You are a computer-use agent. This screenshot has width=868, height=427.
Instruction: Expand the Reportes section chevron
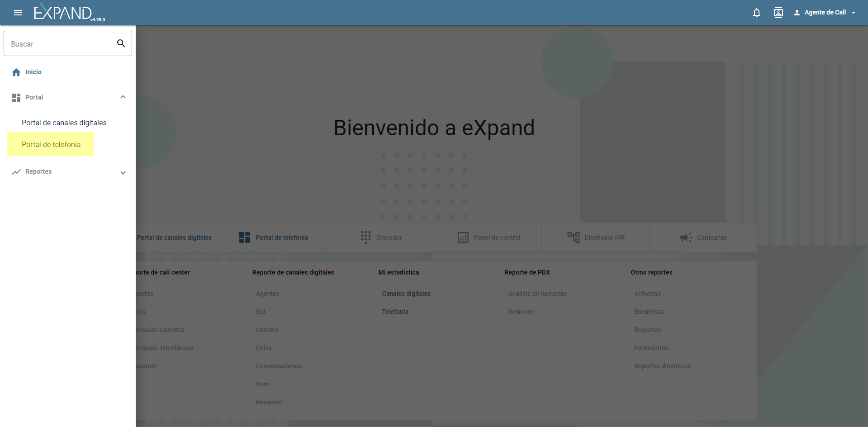coord(123,172)
